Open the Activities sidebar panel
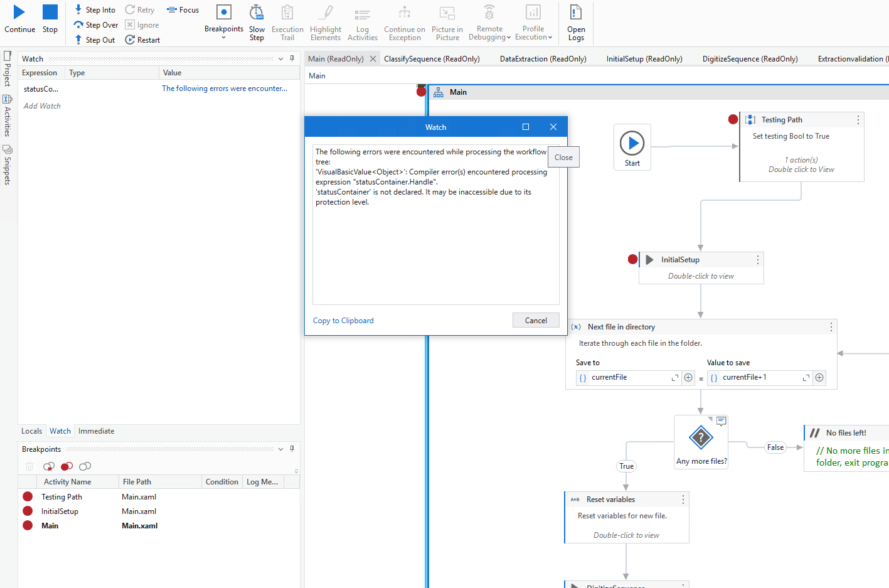Viewport: 889px width, 588px height. tap(8, 113)
